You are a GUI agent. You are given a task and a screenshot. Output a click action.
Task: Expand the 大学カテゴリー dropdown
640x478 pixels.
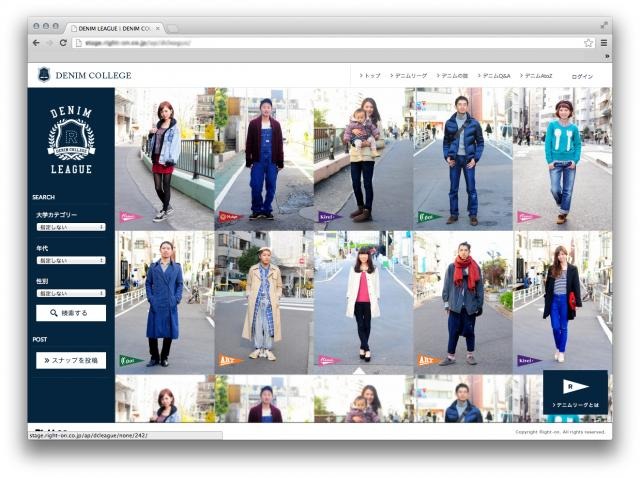click(71, 227)
